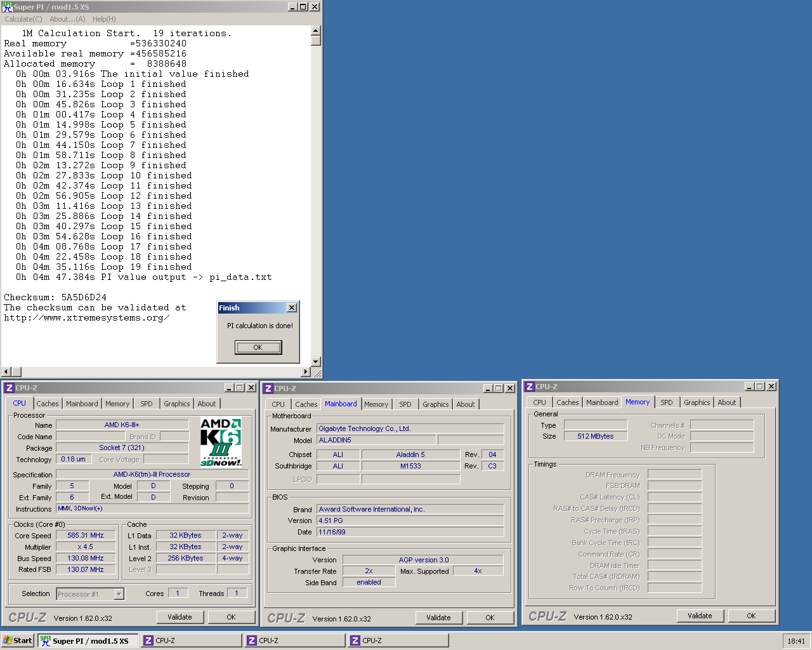Open About tab in the middle CPU-Z window
This screenshot has width=812, height=650.
tap(466, 404)
